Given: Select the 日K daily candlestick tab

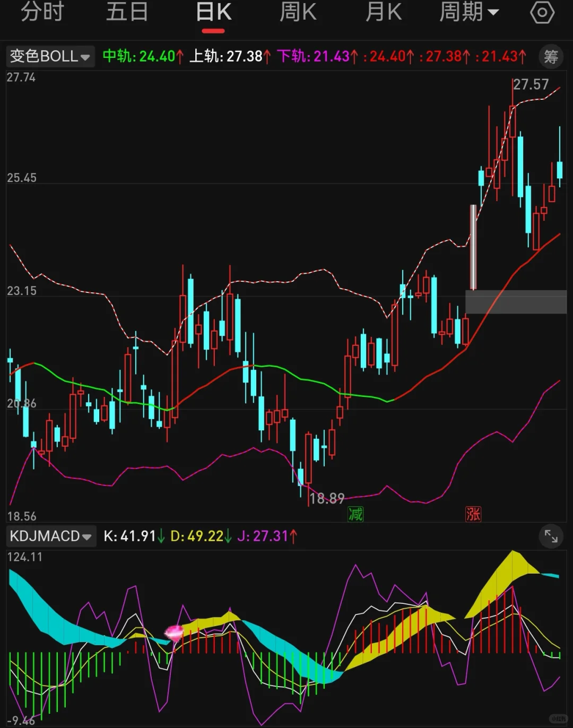Looking at the screenshot, I should 213,12.
